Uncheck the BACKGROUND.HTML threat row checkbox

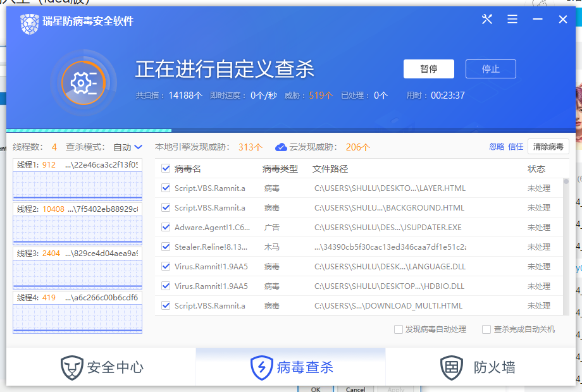click(166, 207)
